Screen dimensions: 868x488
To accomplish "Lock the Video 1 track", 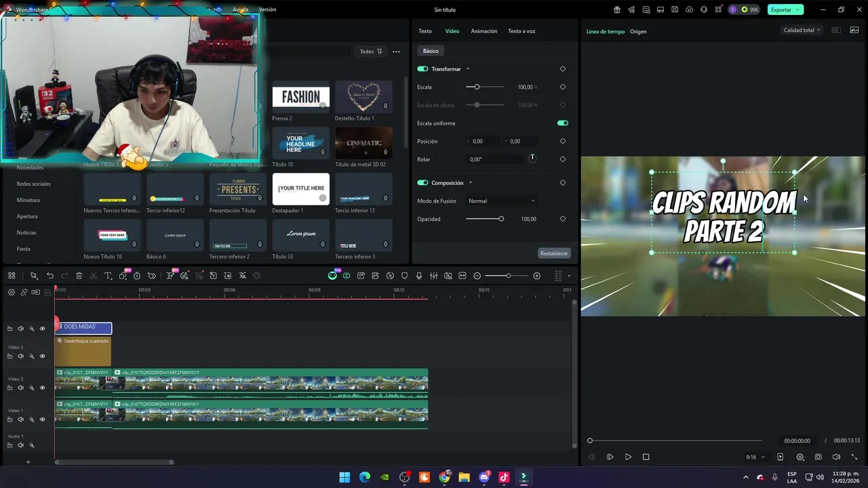I will click(x=9, y=420).
